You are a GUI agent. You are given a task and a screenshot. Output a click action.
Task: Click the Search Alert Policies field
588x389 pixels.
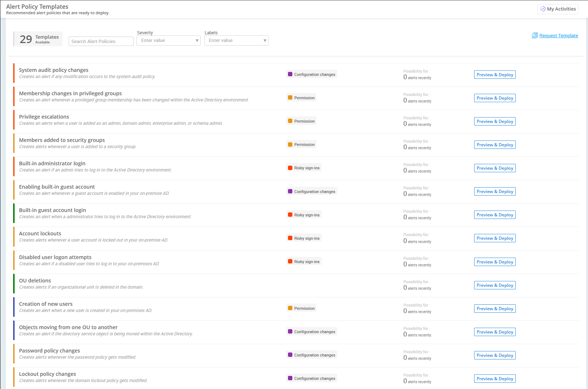pos(101,41)
